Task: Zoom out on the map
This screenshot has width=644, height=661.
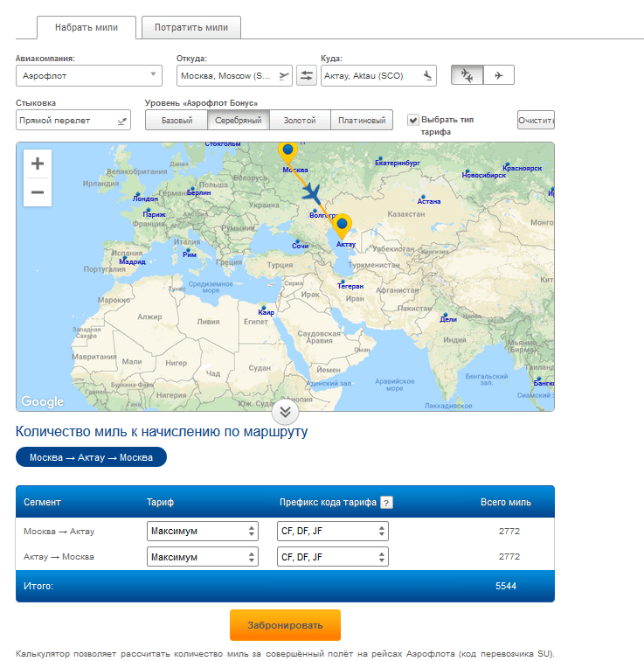Action: click(x=38, y=192)
